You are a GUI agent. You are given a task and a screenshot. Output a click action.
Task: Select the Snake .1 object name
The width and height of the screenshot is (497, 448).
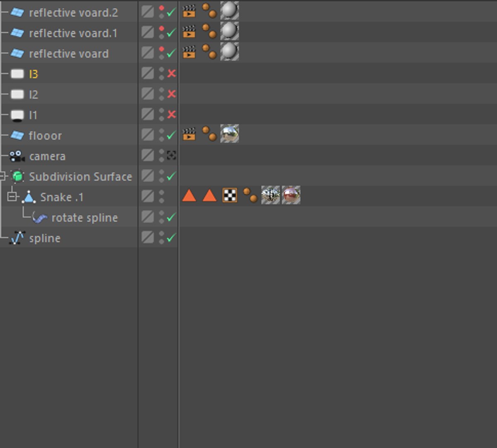pyautogui.click(x=62, y=197)
